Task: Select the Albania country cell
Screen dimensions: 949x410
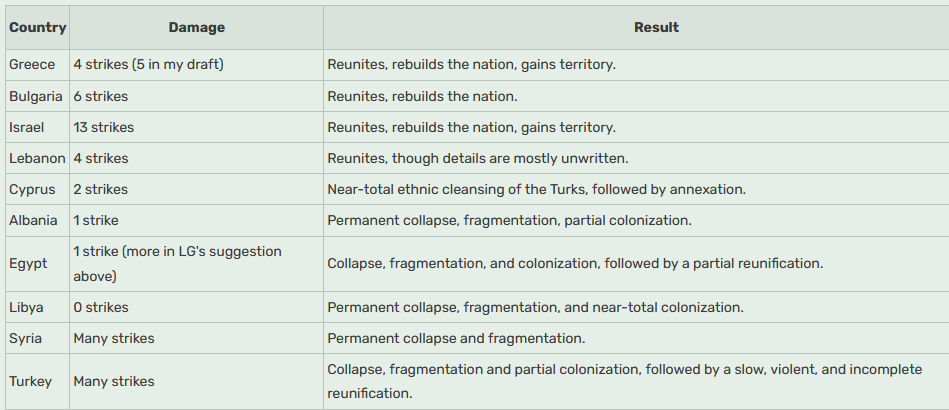Action: coord(33,220)
